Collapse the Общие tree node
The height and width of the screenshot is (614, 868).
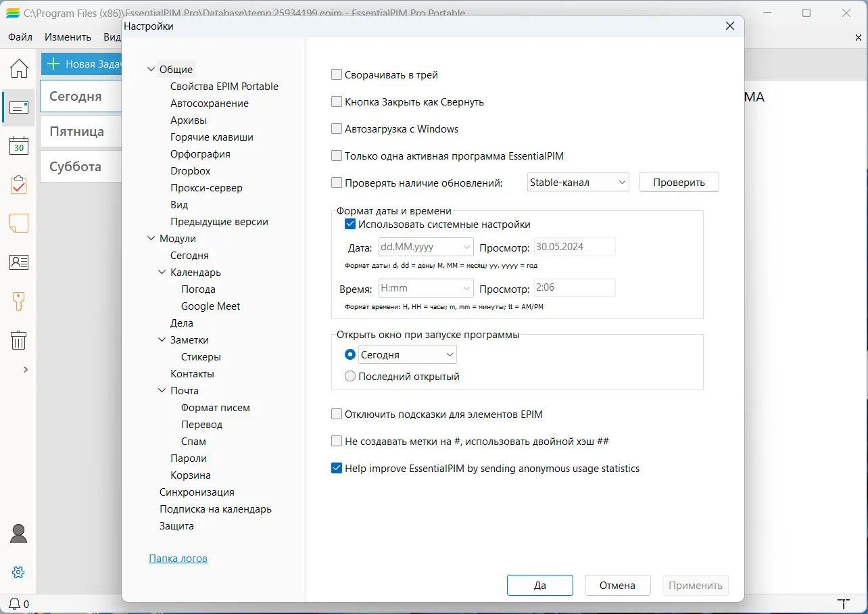tap(151, 69)
